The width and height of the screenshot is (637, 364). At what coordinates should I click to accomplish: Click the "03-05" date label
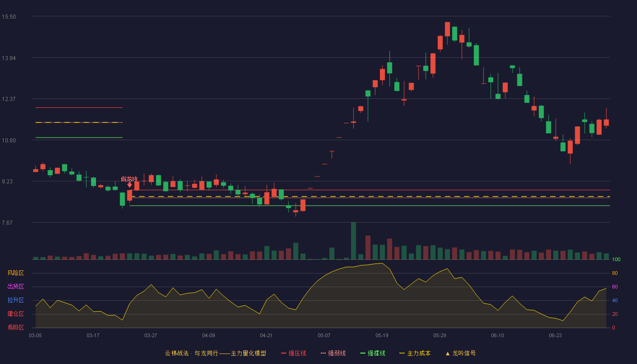coord(35,335)
